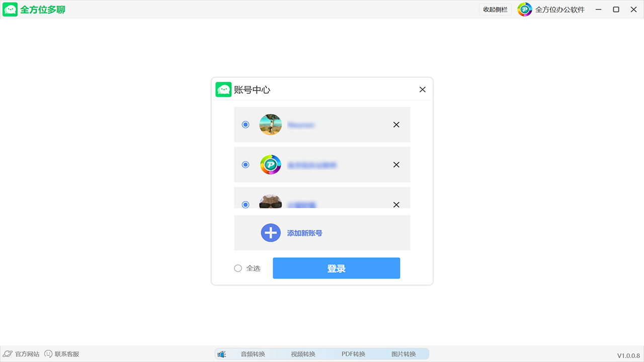Click the planet icon for official website

[8, 354]
